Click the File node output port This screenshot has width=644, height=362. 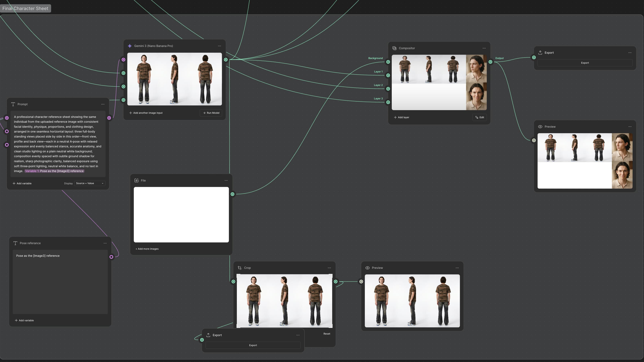point(232,194)
